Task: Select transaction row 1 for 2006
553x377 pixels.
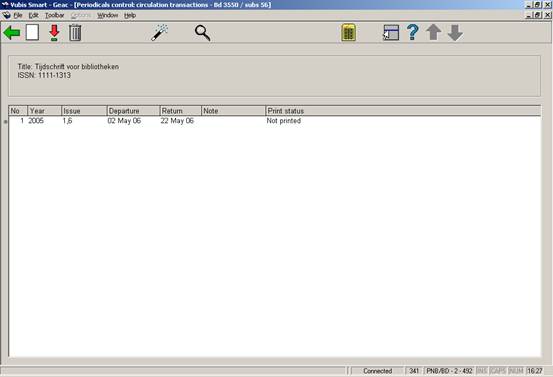Action: [275, 121]
